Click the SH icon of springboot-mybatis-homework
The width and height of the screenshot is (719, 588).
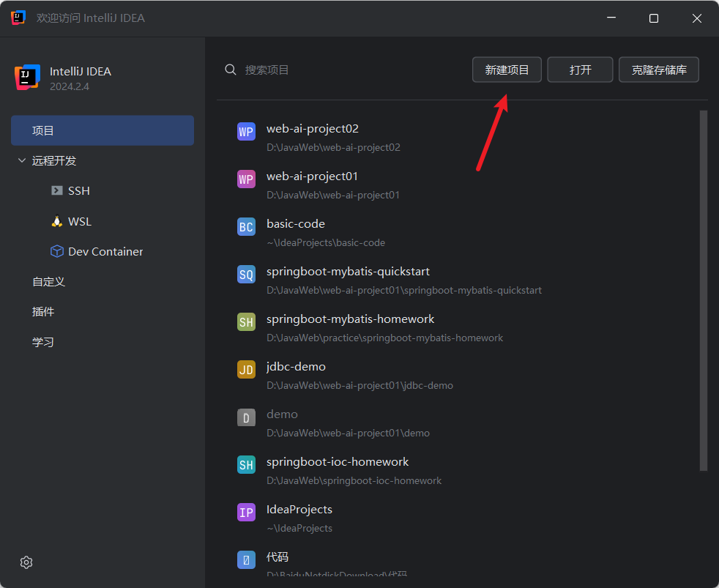(246, 322)
